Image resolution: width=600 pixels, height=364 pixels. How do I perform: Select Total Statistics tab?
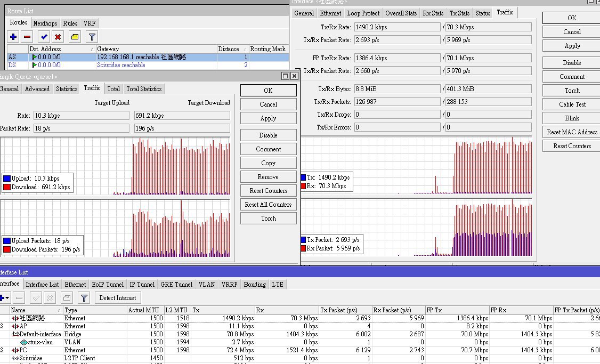pyautogui.click(x=144, y=89)
